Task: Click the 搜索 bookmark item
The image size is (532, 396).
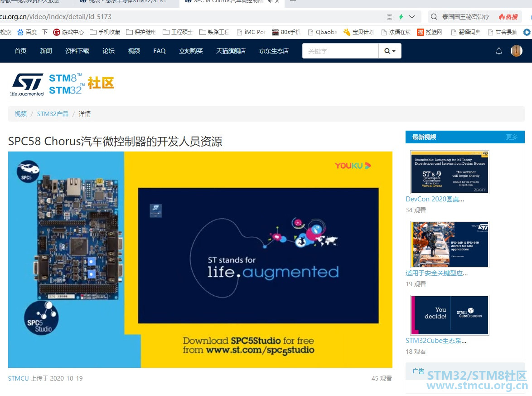Action: pyautogui.click(x=6, y=32)
